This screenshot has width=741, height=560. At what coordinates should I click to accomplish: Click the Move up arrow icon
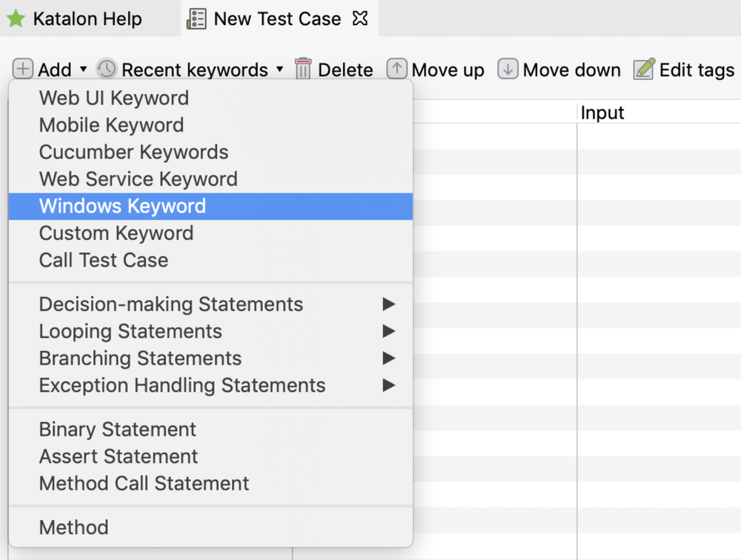[x=396, y=69]
